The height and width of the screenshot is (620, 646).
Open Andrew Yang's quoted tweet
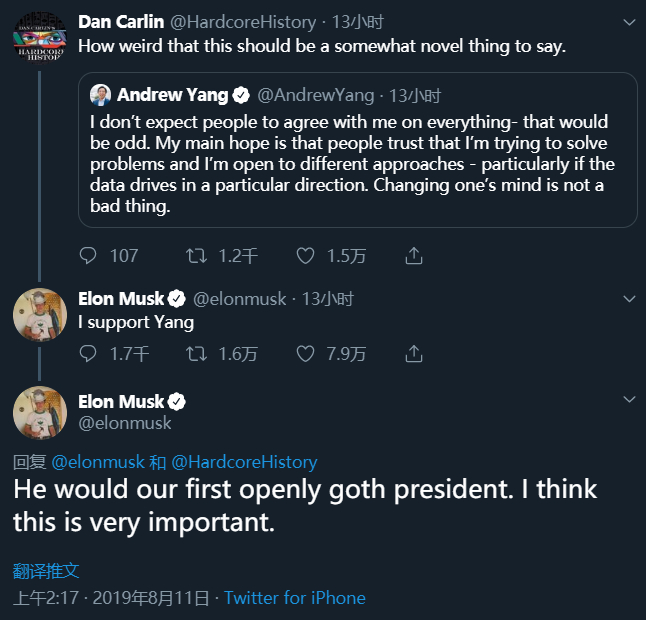click(x=350, y=163)
